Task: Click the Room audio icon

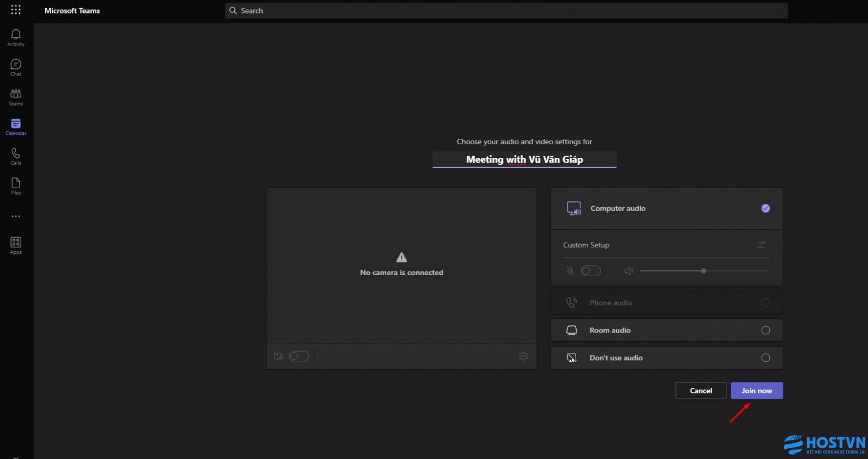Action: [572, 330]
